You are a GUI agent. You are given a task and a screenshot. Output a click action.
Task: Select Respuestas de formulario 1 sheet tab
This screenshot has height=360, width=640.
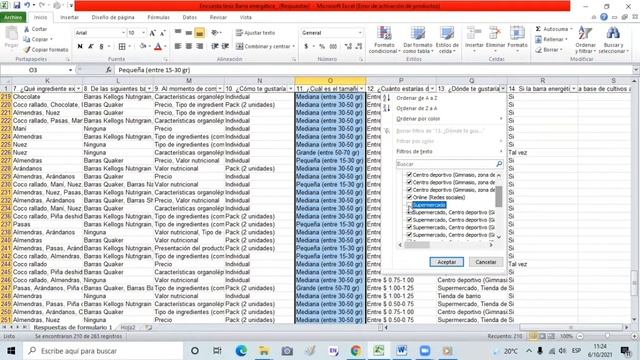click(x=73, y=327)
